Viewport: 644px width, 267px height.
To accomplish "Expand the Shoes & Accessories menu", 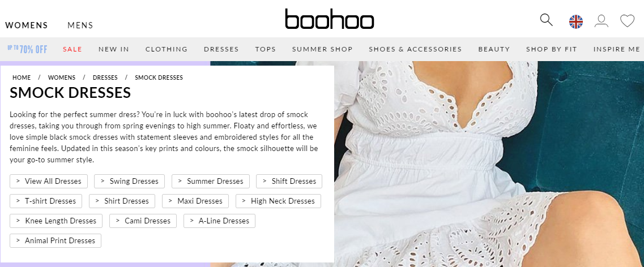I will click(415, 49).
